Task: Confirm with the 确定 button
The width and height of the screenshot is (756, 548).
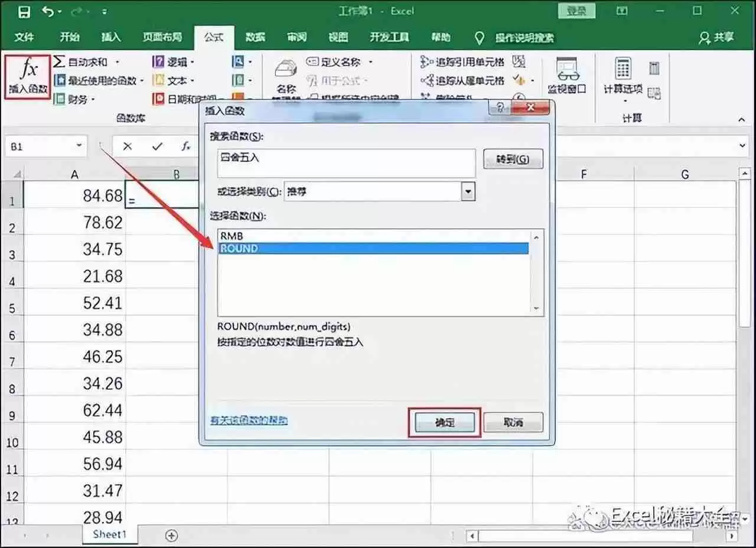Action: pos(444,422)
